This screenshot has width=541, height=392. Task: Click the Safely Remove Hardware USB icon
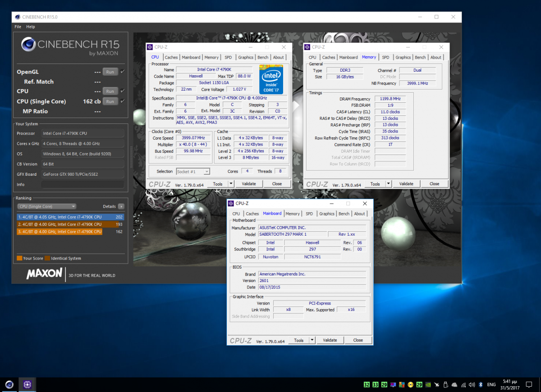[445, 385]
